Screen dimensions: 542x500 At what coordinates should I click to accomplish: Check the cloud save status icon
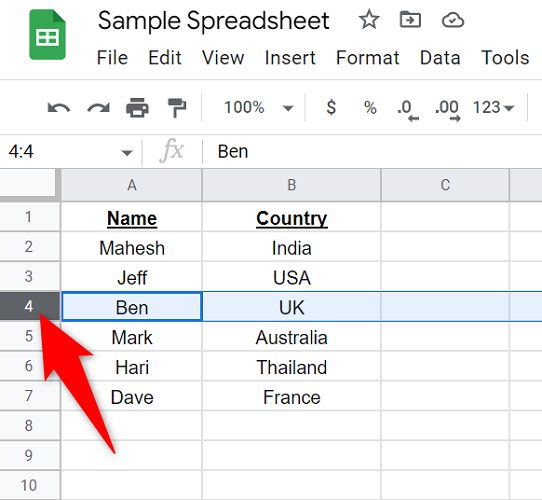452,20
